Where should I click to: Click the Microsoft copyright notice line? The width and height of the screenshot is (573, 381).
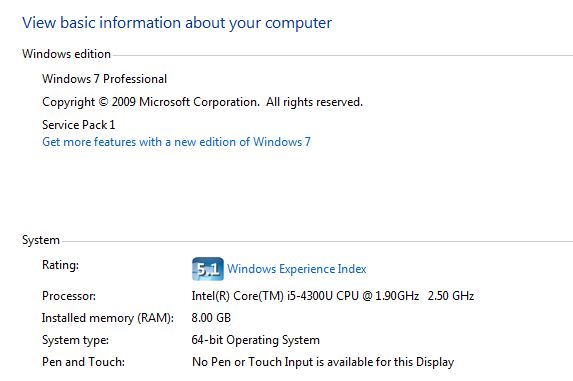202,102
